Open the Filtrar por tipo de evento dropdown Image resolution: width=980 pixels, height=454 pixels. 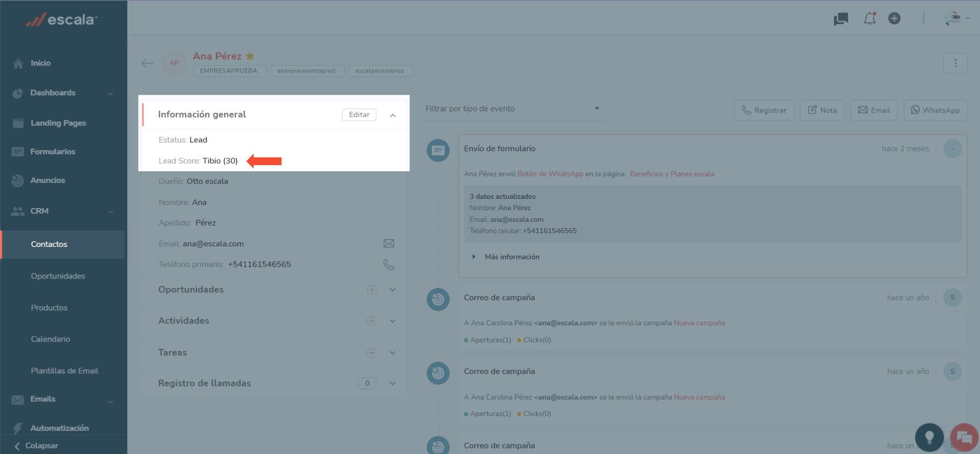click(x=513, y=109)
